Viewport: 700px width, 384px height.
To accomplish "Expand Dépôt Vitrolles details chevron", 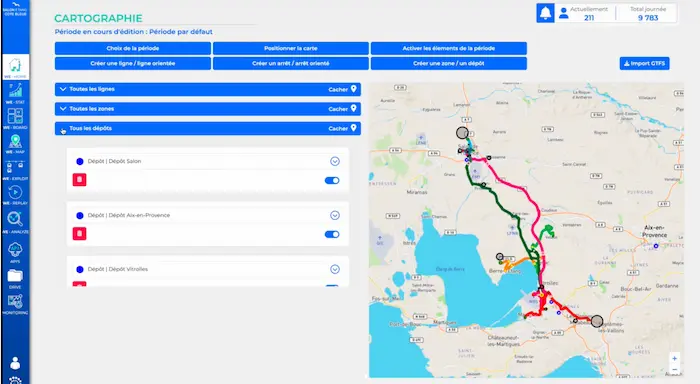I will point(335,269).
